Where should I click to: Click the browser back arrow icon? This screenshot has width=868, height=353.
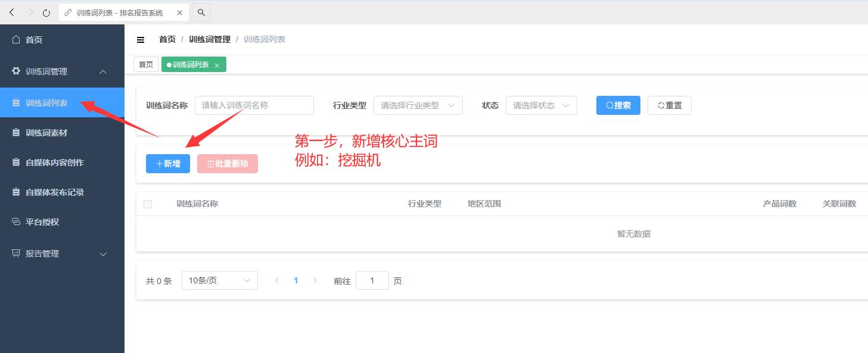click(x=12, y=13)
